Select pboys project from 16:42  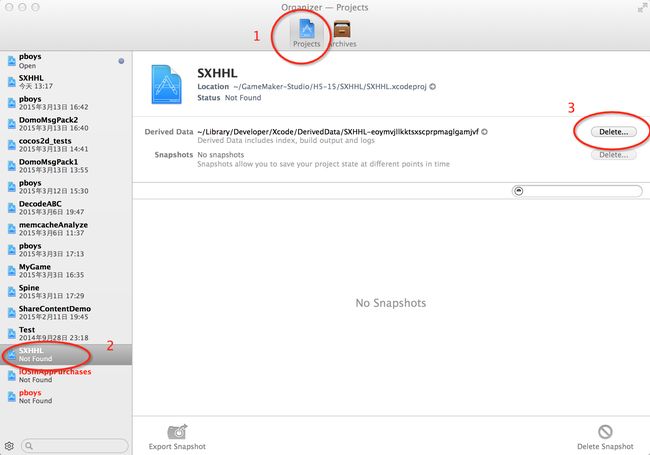66,103
